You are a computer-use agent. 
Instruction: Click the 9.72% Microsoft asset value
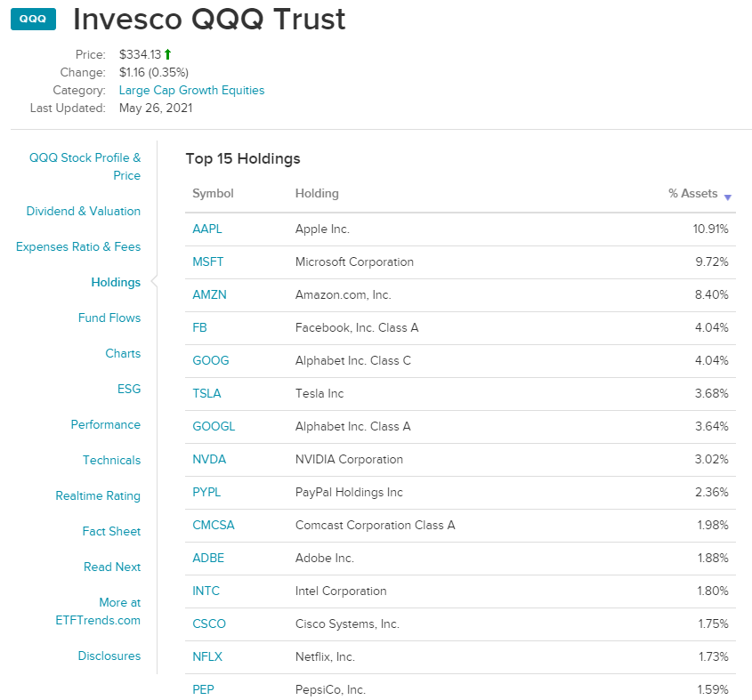712,261
